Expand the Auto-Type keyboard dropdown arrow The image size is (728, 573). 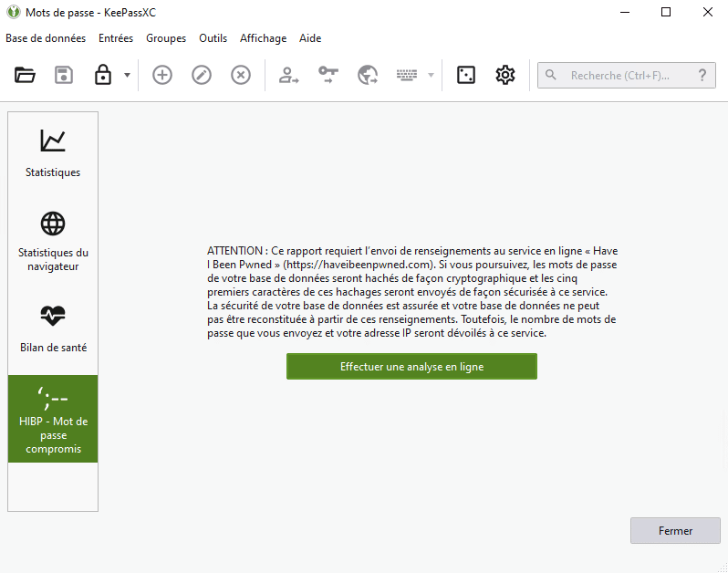tap(431, 75)
